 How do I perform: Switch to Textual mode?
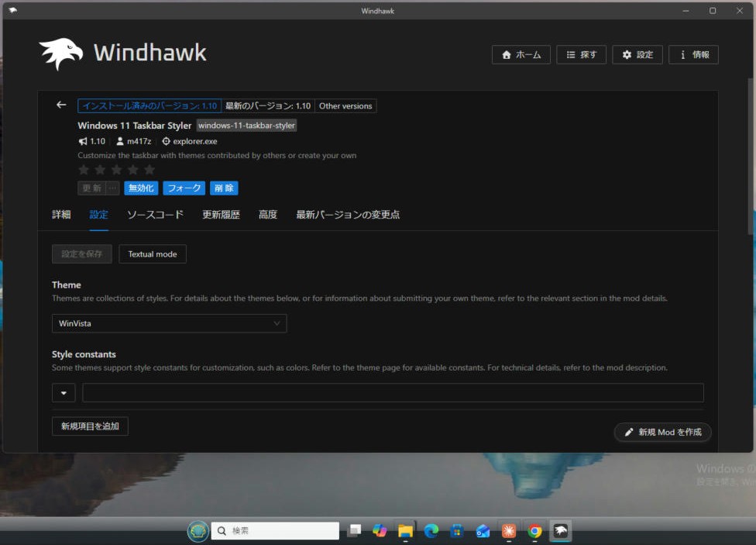pos(153,254)
